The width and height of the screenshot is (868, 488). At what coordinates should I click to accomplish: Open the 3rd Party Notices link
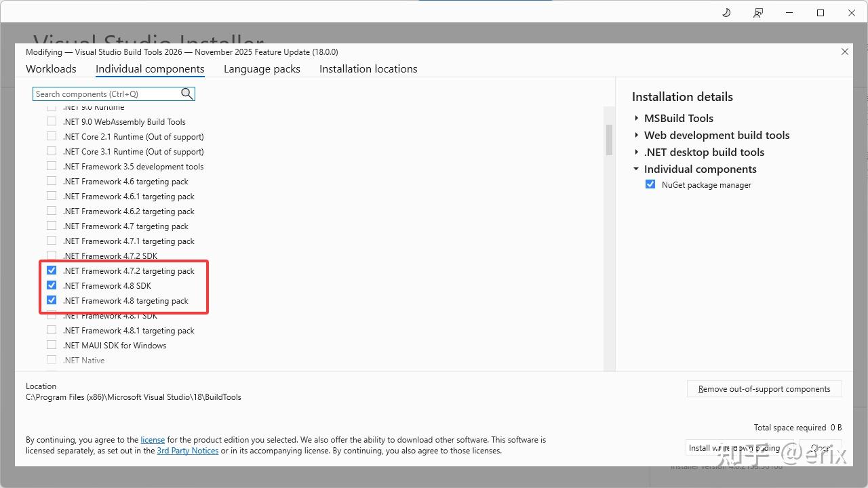[188, 451]
